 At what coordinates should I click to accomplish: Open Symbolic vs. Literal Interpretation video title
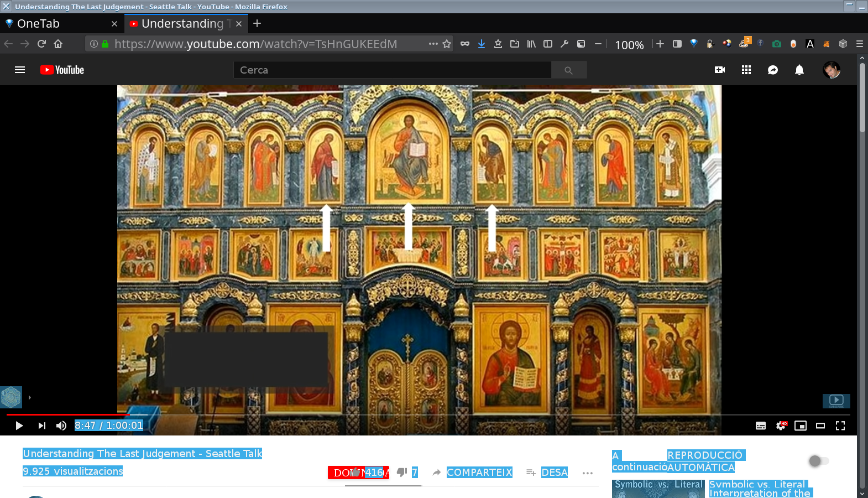[760, 489]
